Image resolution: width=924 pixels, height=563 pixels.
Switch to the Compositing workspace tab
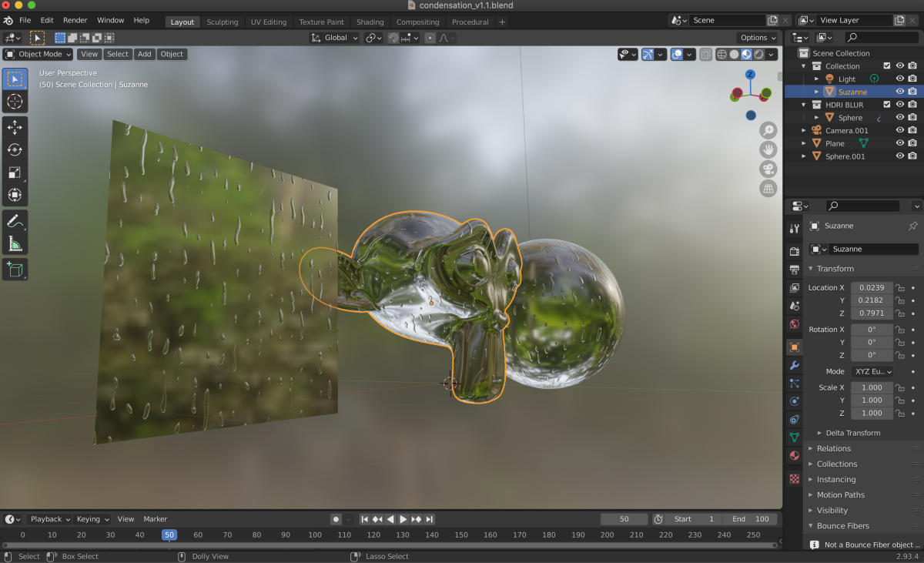click(x=417, y=22)
